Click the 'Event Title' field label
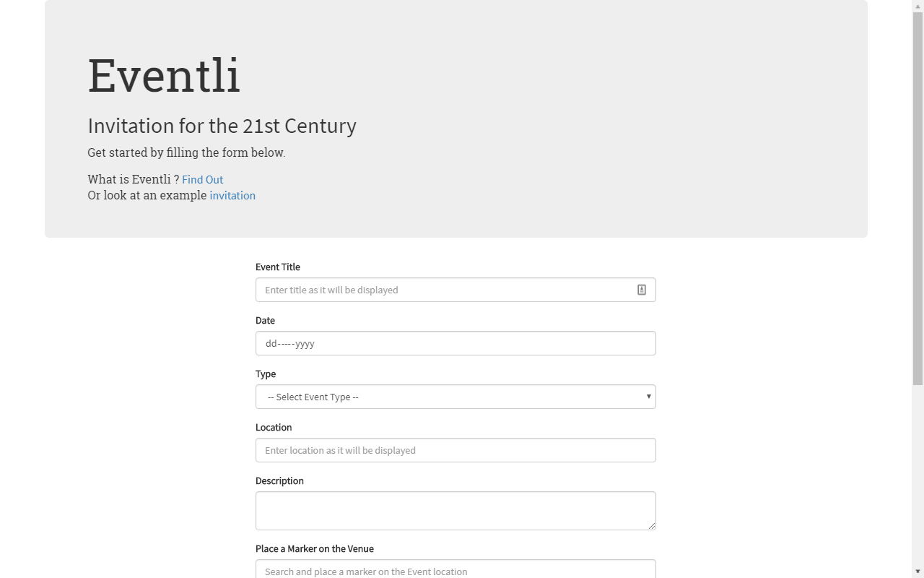 (x=277, y=267)
